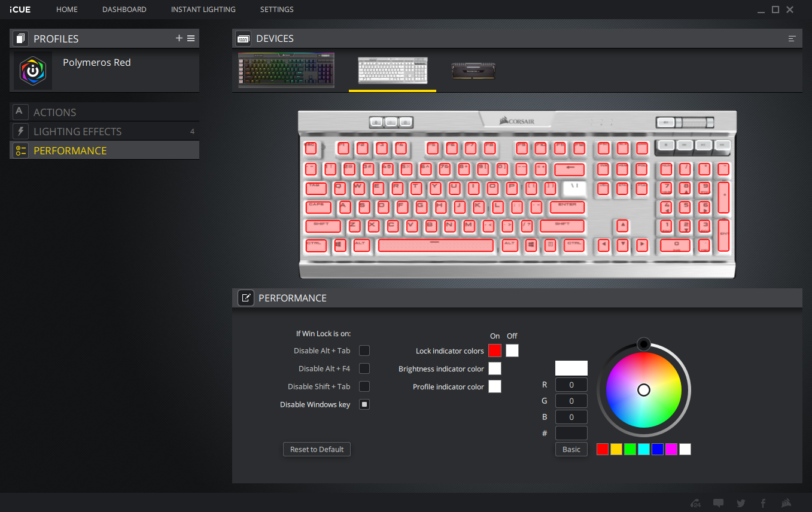
Task: Select the RGB black keyboard device thumbnail
Action: click(x=286, y=71)
